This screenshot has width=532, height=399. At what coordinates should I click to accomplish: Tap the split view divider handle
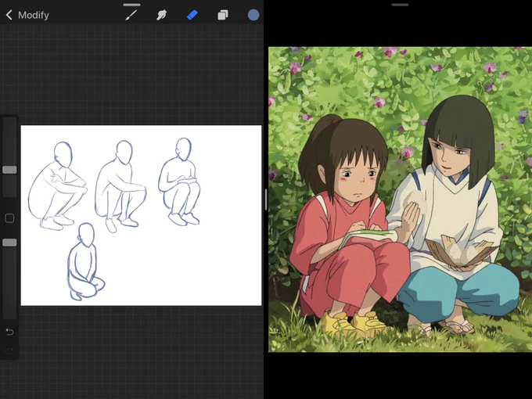click(x=266, y=199)
